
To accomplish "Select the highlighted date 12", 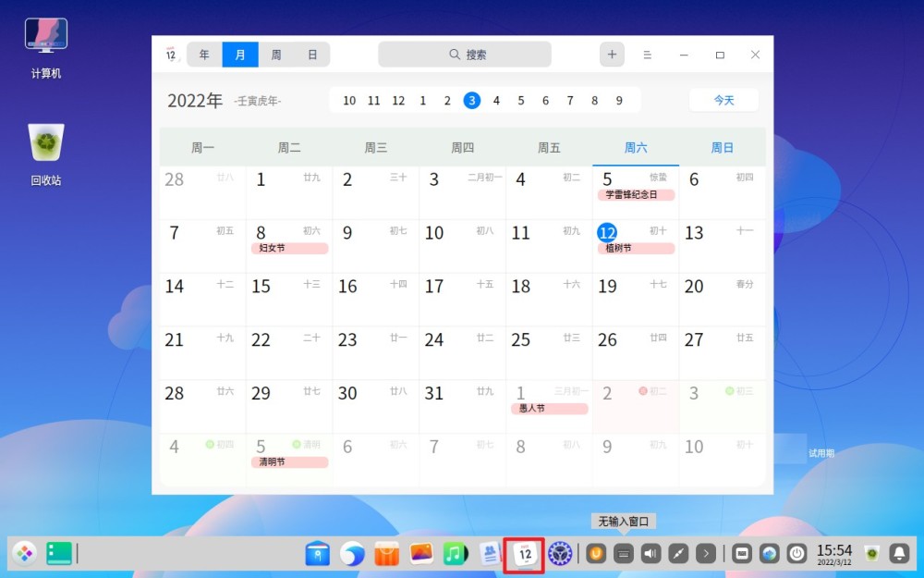I will coord(607,232).
